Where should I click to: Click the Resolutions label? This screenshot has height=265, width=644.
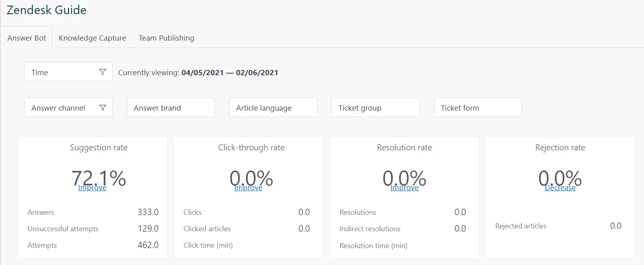tap(358, 212)
